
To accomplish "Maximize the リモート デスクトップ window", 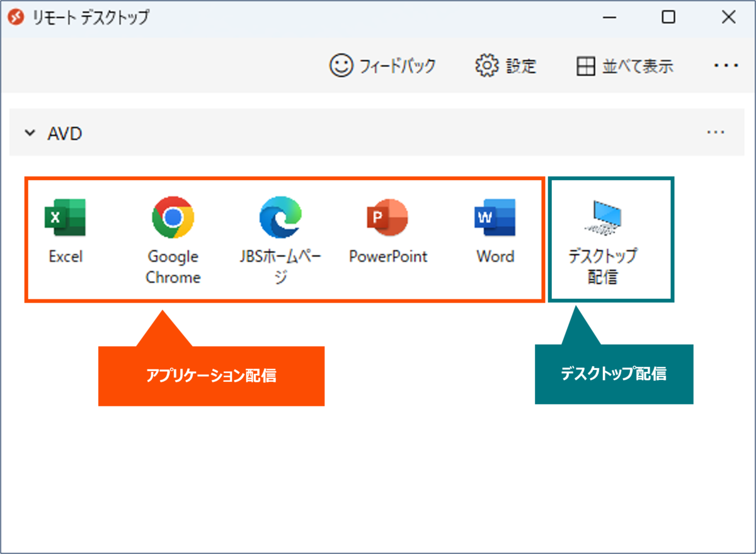I will [x=668, y=17].
